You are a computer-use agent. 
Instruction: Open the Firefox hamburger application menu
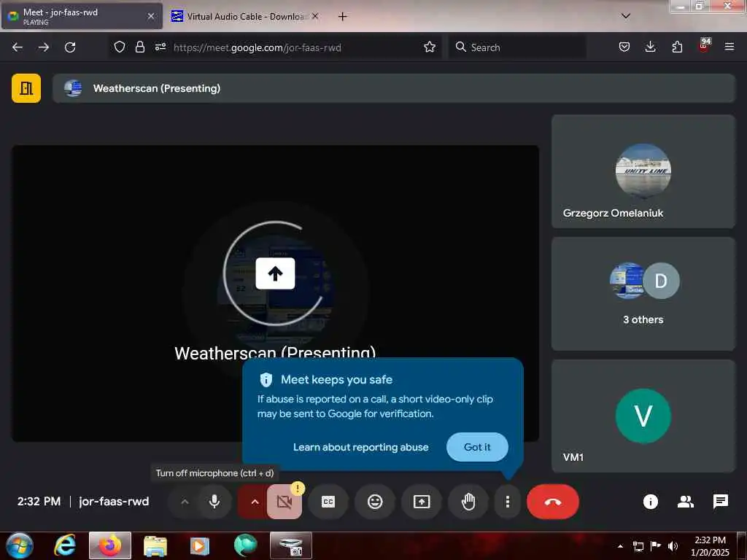729,47
